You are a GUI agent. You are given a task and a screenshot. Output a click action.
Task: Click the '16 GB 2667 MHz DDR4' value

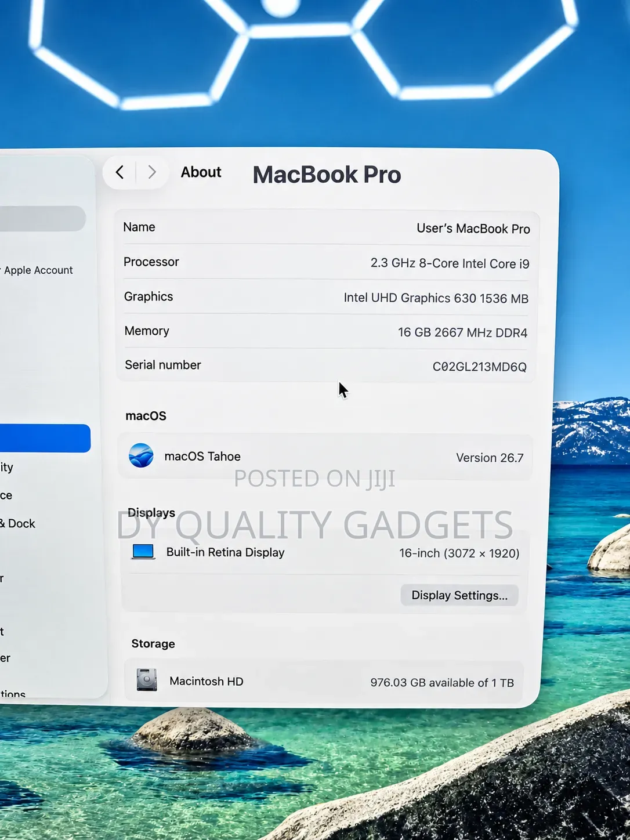point(463,332)
